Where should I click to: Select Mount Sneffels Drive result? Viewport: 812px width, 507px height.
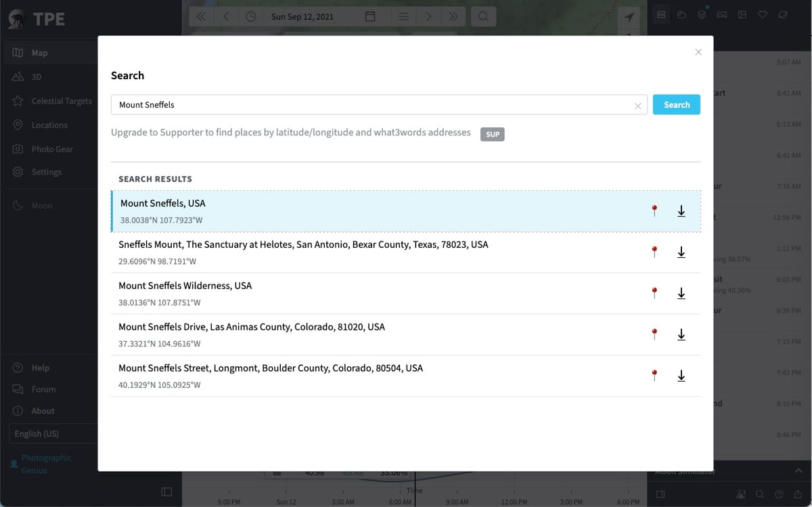(406, 335)
